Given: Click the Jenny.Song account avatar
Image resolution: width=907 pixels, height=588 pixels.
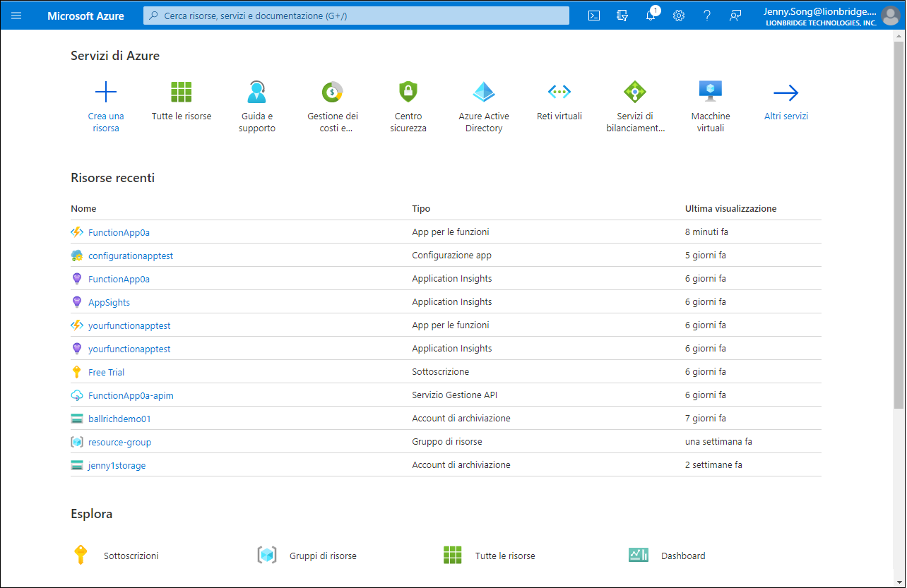Looking at the screenshot, I should 891,15.
